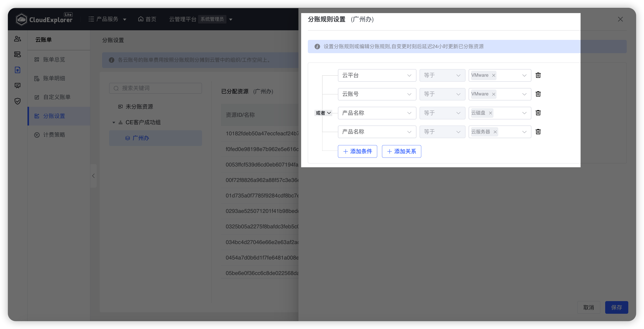Viewport: 644px width, 329px height.
Task: Close the 分账规则设置 drawer
Action: tap(620, 19)
